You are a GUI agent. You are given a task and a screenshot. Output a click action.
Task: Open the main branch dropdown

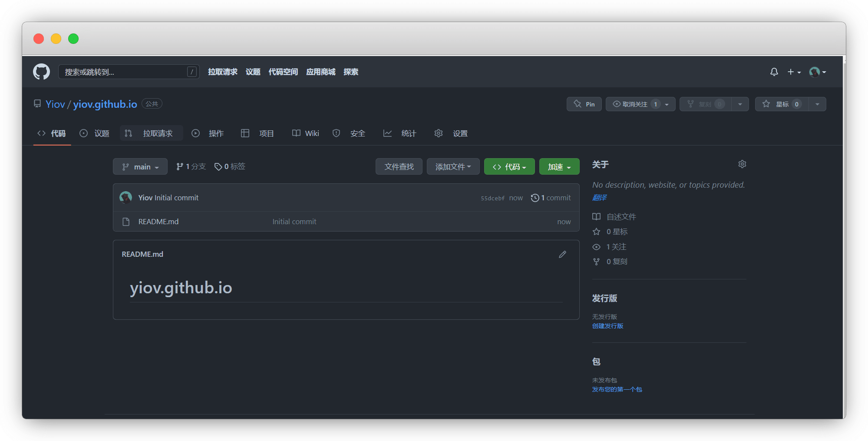click(x=140, y=166)
